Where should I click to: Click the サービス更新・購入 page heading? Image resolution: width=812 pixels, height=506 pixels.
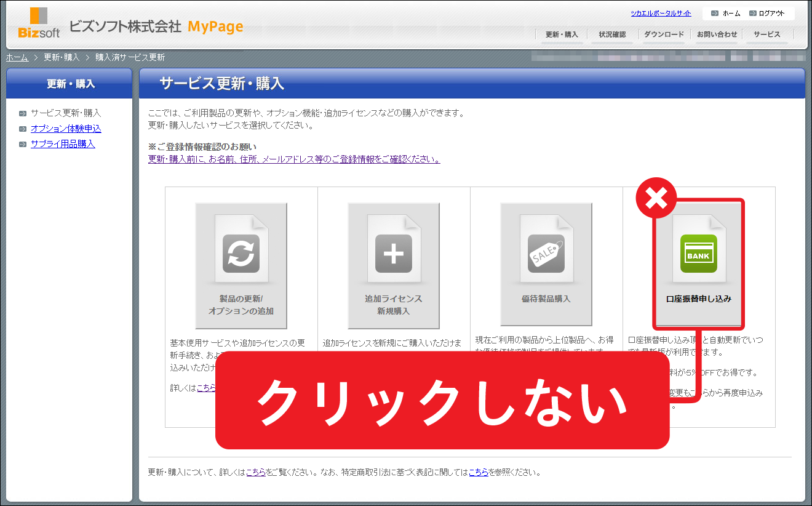click(221, 84)
